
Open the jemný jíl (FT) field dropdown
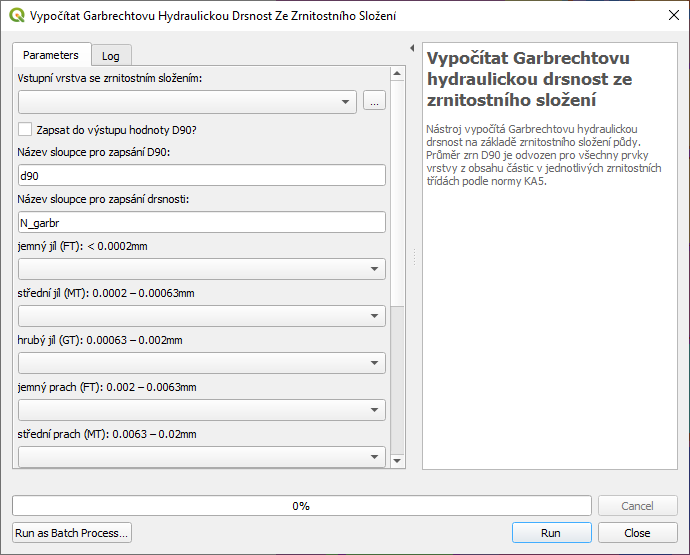coord(202,269)
